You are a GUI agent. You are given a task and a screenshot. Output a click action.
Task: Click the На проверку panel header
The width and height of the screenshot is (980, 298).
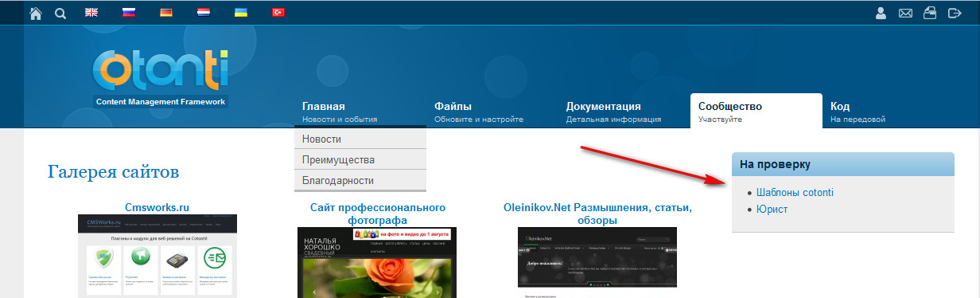(842, 164)
